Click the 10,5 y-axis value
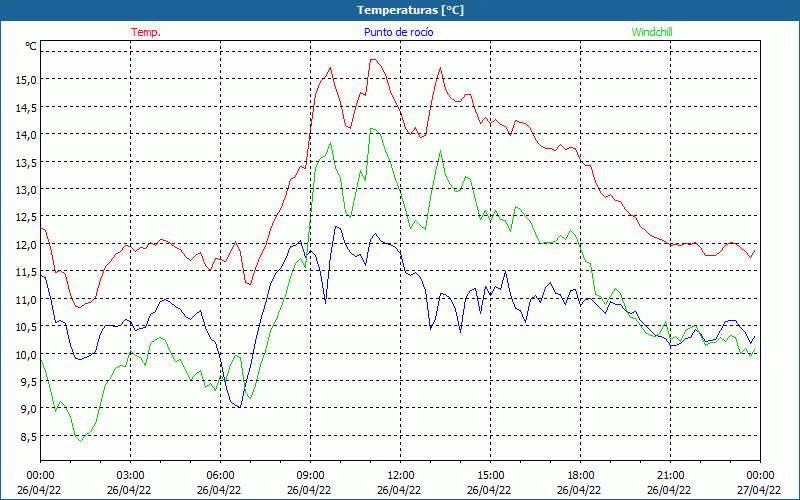Viewport: 800px width, 500px height. 27,327
